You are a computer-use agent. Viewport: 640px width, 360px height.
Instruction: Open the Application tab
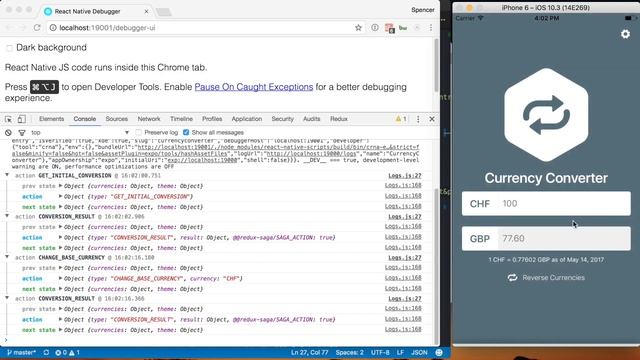(247, 119)
